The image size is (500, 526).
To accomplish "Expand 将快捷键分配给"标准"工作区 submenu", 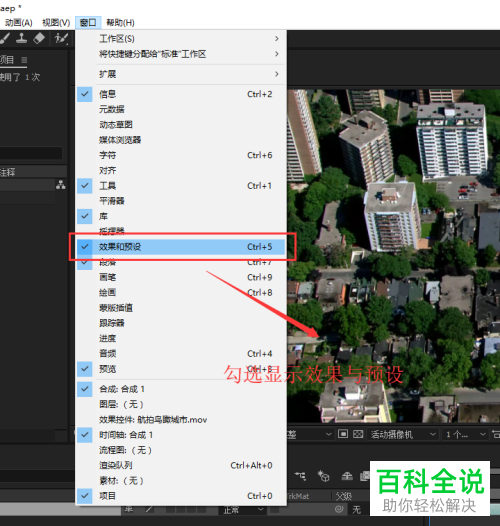I will click(x=181, y=54).
